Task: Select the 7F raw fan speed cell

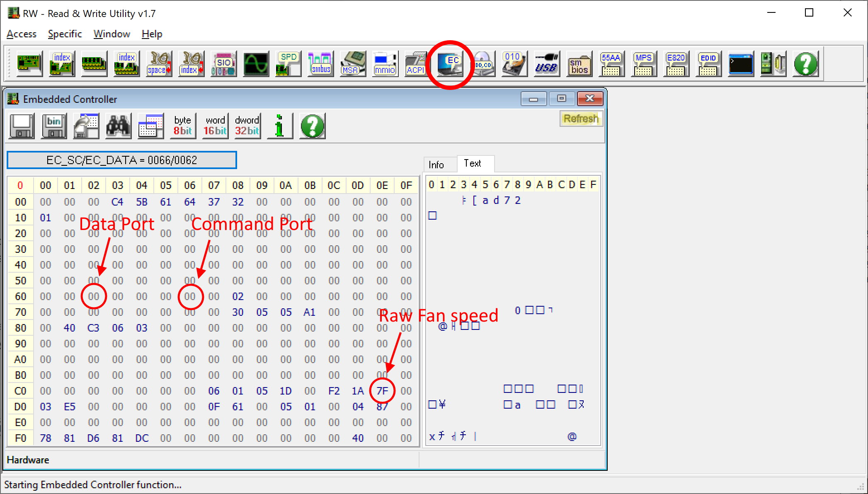Action: pos(382,391)
